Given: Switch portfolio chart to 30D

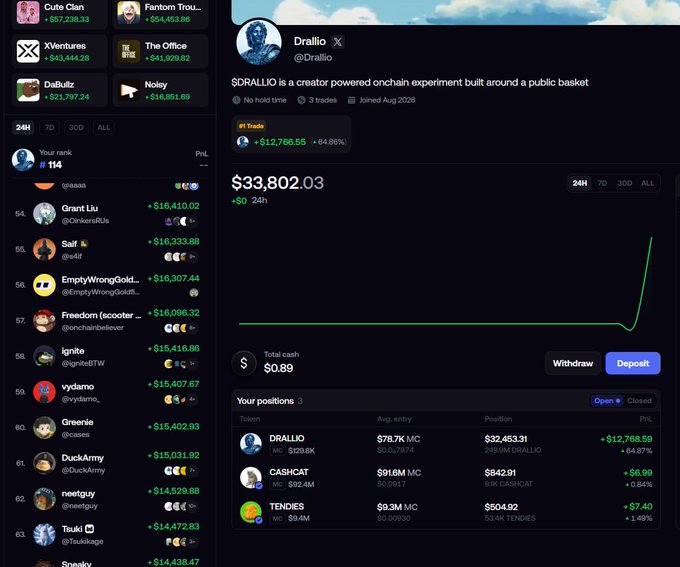Looking at the screenshot, I should [624, 183].
